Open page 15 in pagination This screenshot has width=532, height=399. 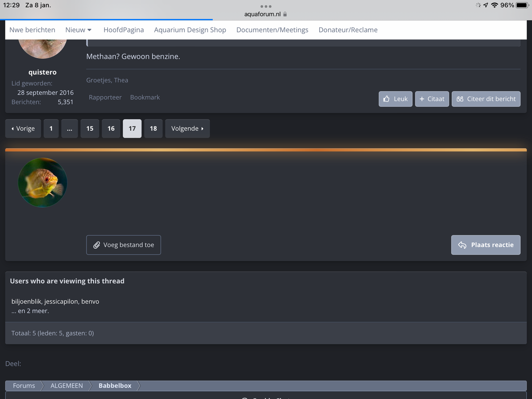pyautogui.click(x=90, y=129)
